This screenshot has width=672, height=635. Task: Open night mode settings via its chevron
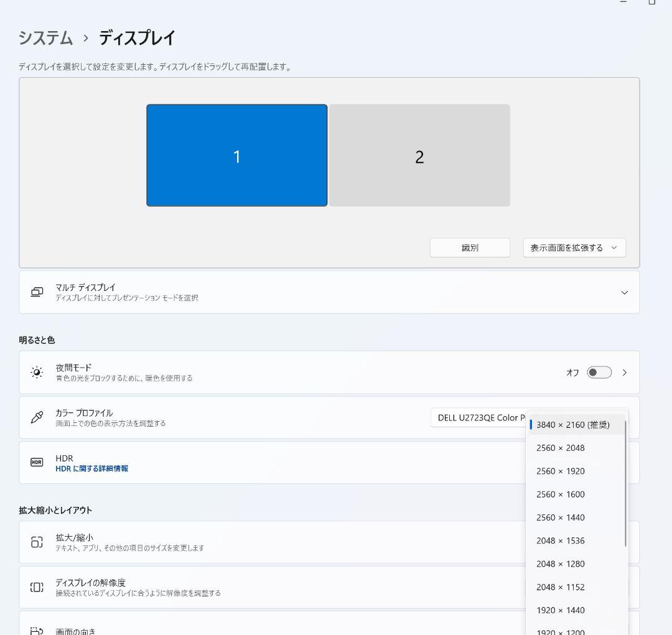tap(625, 372)
